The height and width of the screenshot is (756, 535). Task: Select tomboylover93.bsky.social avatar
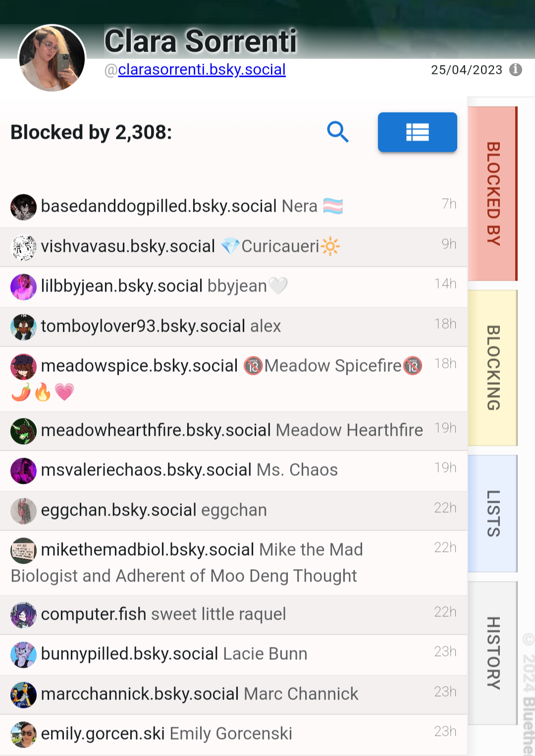[x=23, y=327]
